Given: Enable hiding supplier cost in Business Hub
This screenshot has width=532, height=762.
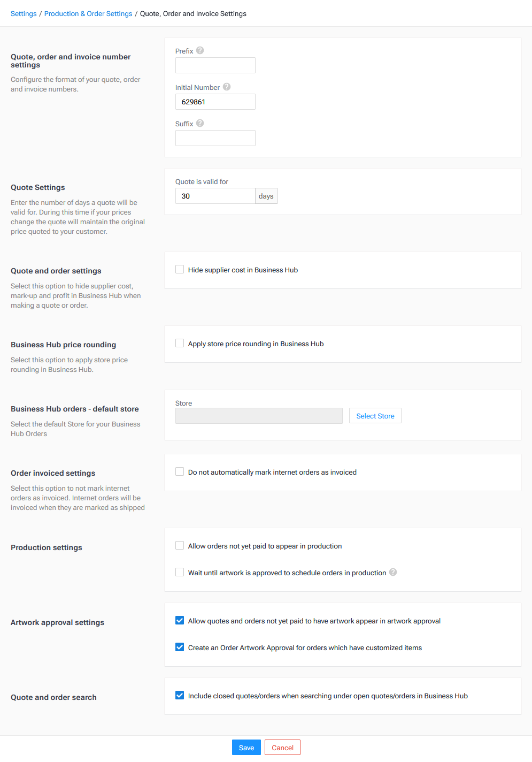Looking at the screenshot, I should click(x=180, y=269).
